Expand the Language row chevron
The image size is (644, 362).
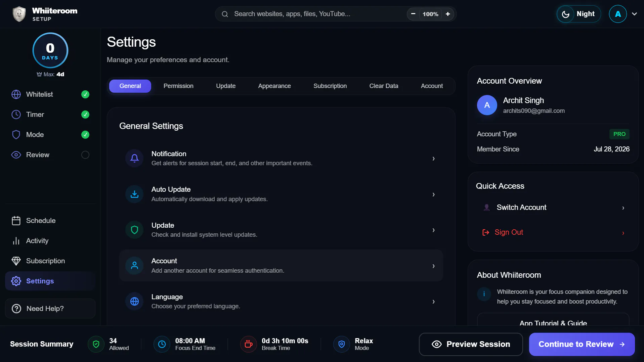pos(433,302)
